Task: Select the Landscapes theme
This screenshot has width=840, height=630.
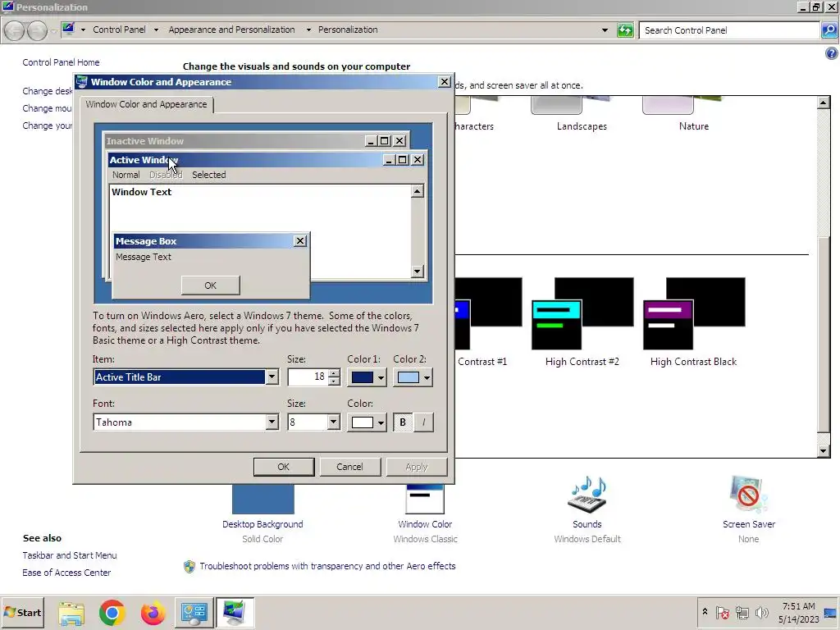Action: coord(582,115)
